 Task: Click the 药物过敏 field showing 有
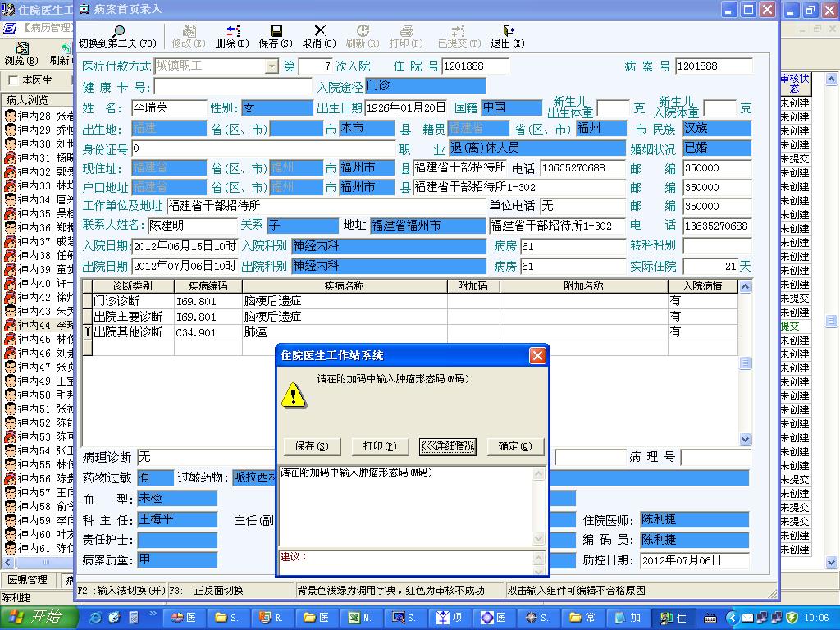click(155, 477)
